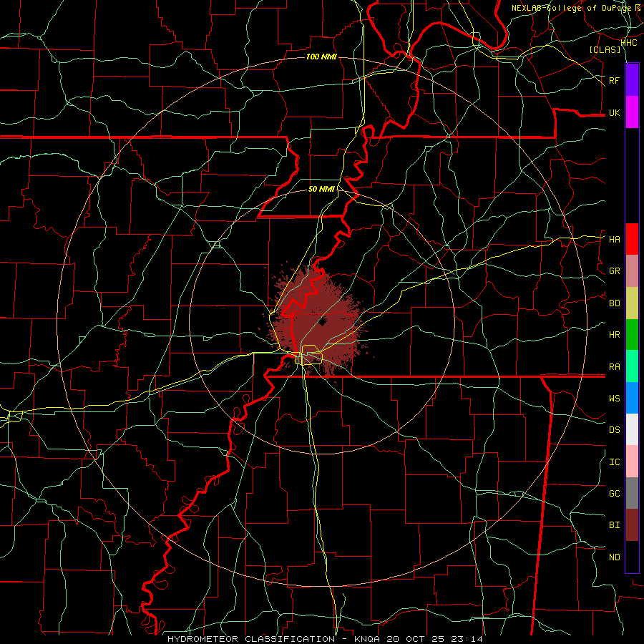Click the HA legend label
Screen dimensions: 644x644
614,239
